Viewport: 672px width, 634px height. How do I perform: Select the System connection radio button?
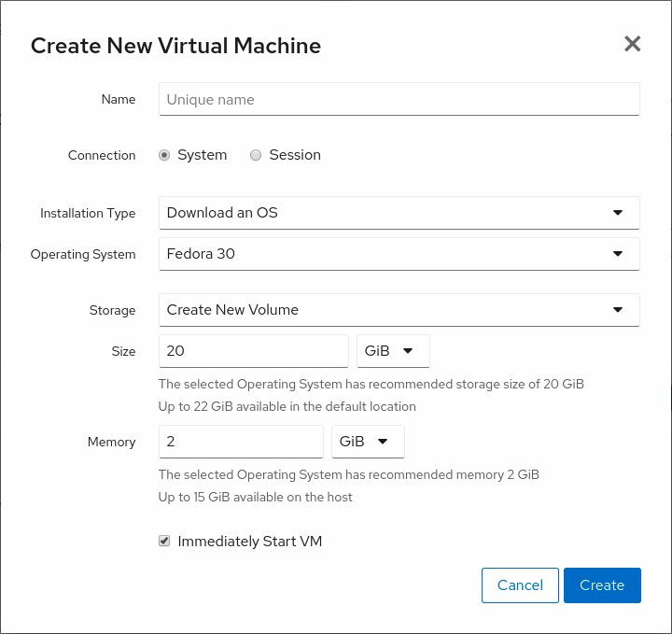(164, 156)
